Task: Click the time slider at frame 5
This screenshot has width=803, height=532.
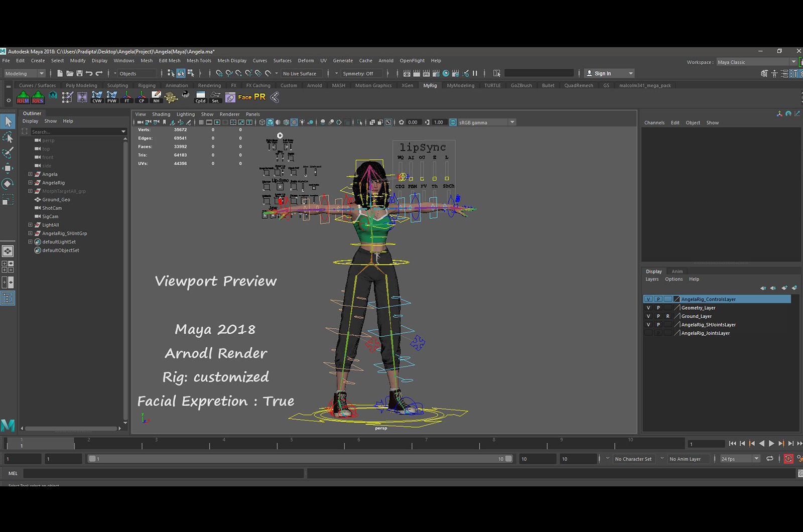Action: coord(291,443)
